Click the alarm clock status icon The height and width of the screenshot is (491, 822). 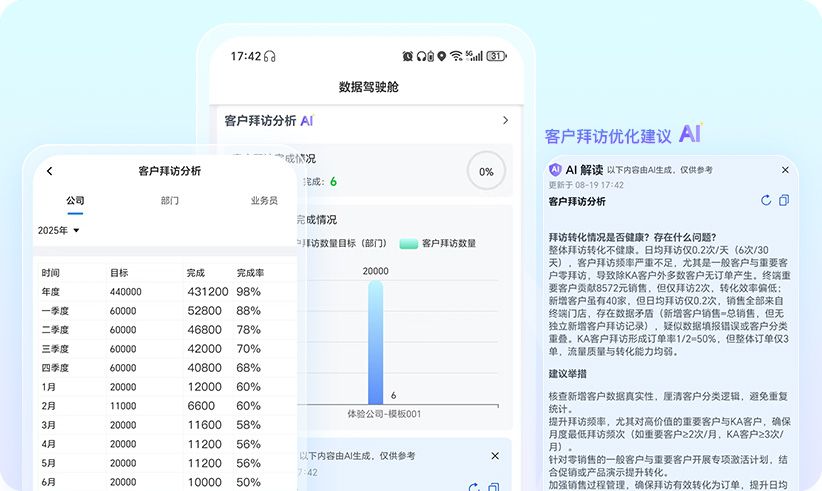(407, 56)
